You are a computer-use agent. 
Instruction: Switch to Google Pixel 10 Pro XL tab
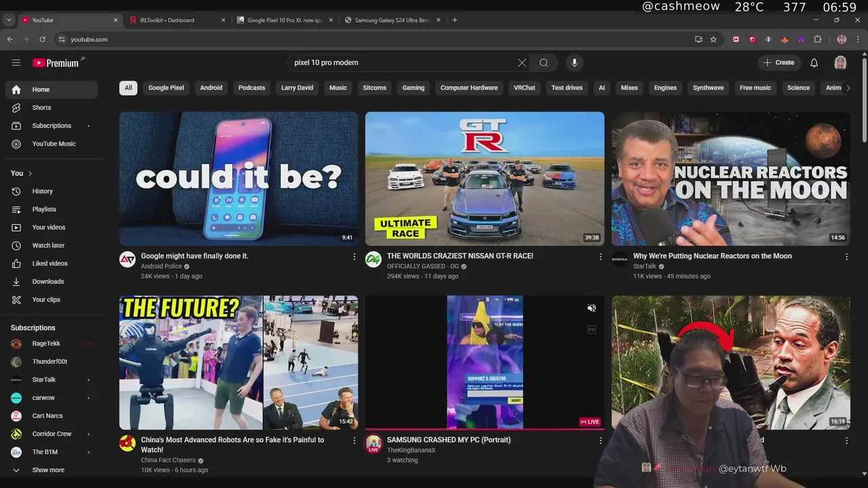pos(284,20)
